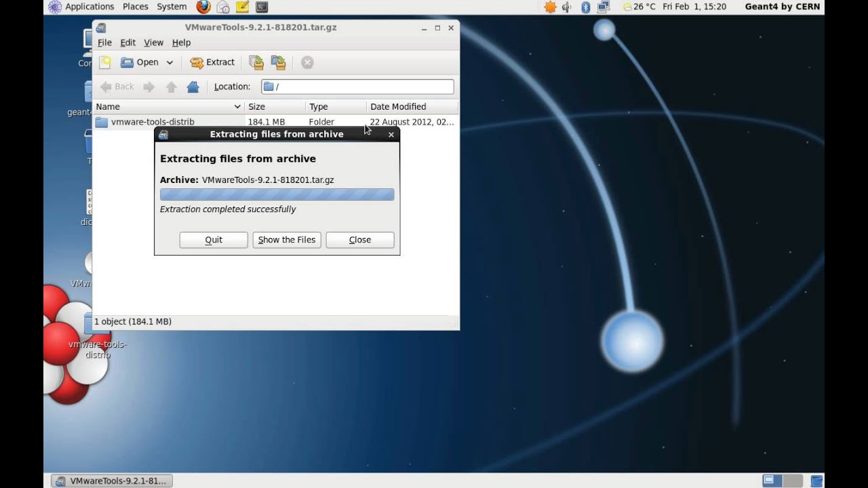Sort by the Type column header
The width and height of the screenshot is (868, 488).
click(x=336, y=106)
